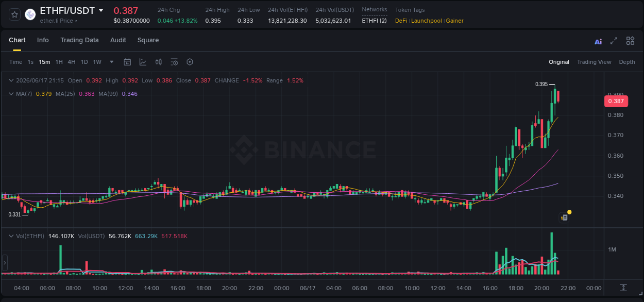Click the Range 1.52% value

[x=295, y=80]
